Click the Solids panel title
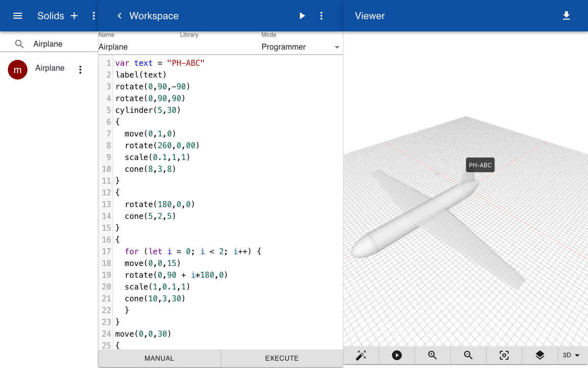The width and height of the screenshot is (588, 368). click(51, 16)
